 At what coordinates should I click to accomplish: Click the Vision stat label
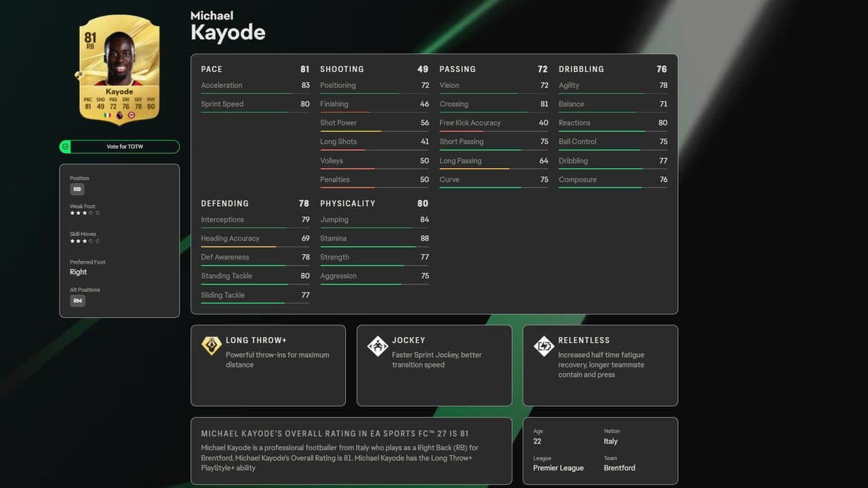pos(449,85)
